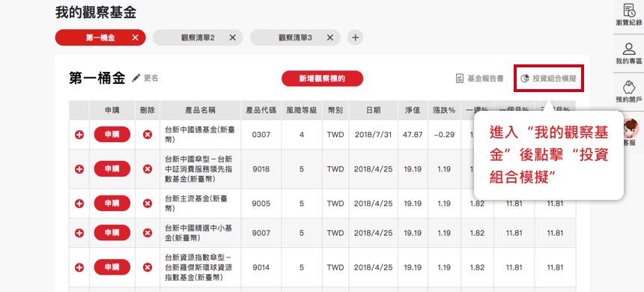Click product code 0307

click(261, 134)
